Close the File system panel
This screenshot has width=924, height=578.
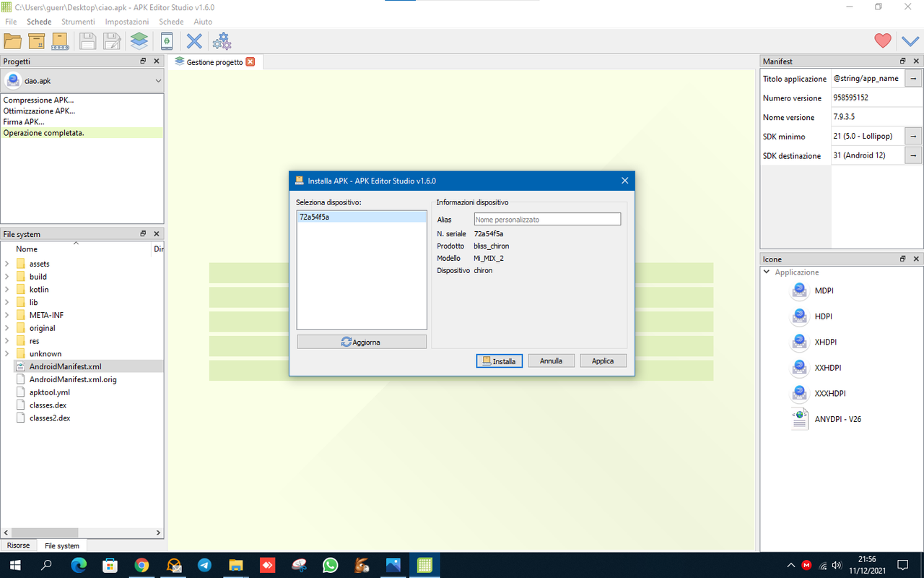(157, 234)
